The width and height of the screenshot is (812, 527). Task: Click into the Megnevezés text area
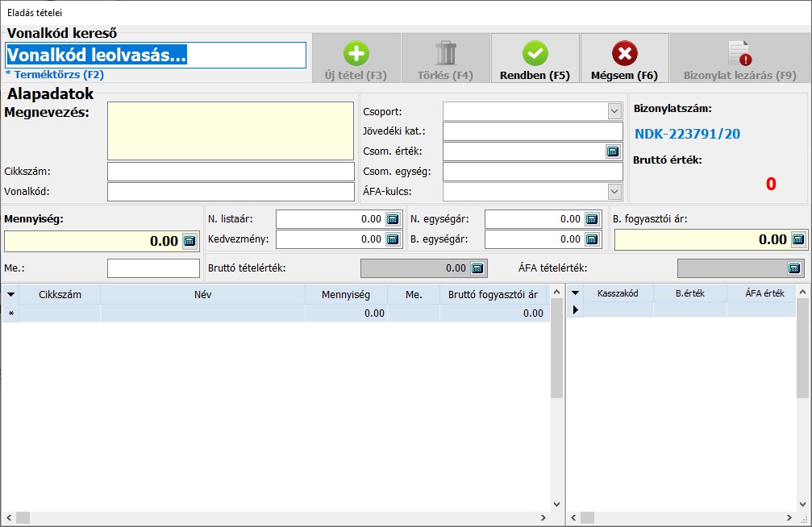click(230, 131)
